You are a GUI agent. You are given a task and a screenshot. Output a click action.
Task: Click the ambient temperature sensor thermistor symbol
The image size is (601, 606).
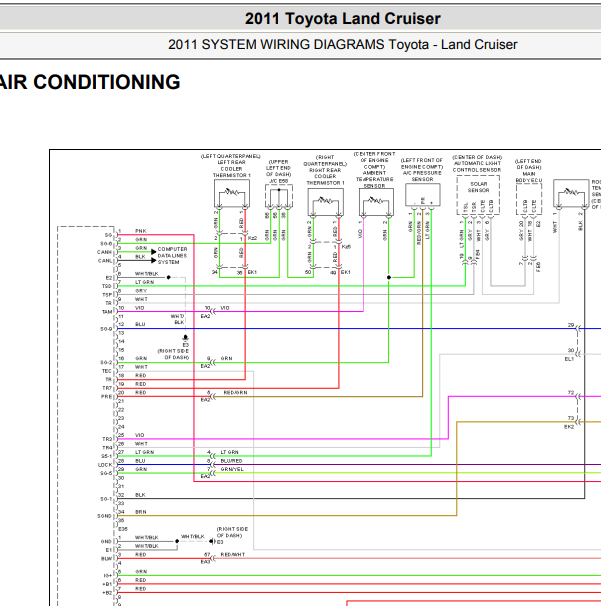tap(376, 202)
